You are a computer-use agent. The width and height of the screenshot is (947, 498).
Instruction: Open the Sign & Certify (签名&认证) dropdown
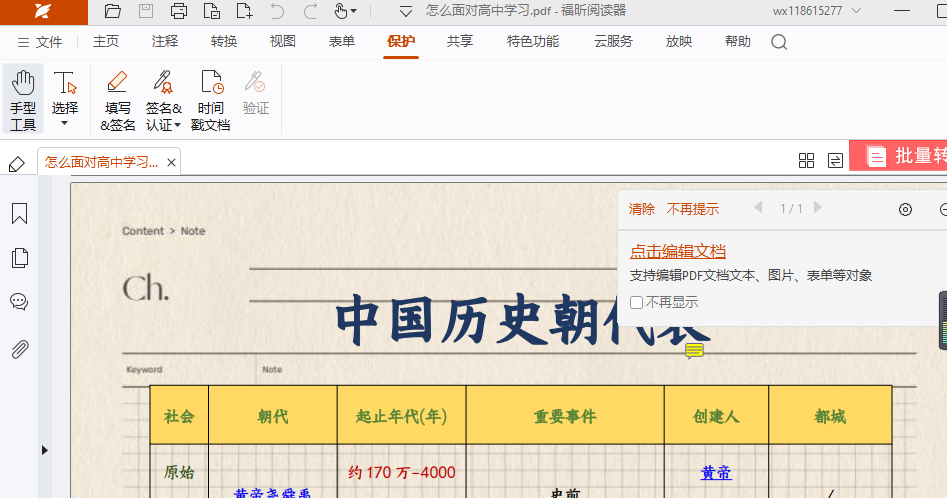point(177,125)
